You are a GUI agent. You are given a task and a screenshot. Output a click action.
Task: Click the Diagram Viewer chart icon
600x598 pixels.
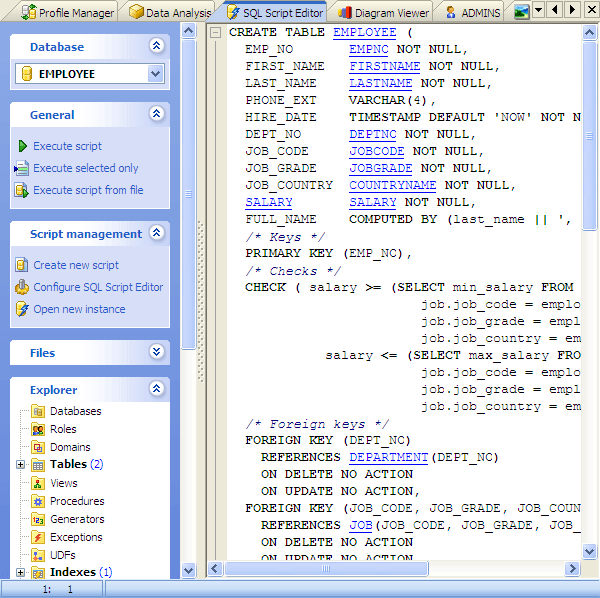[345, 13]
